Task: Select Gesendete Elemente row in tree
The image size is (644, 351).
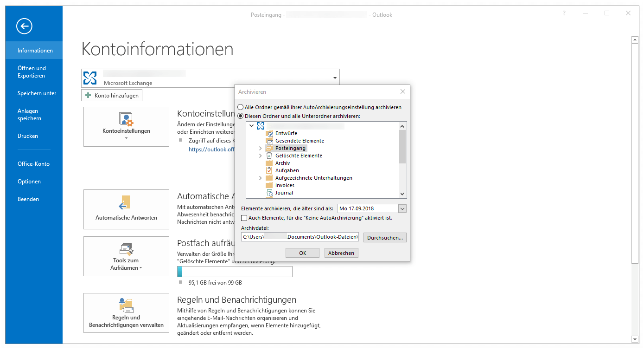Action: tap(295, 141)
